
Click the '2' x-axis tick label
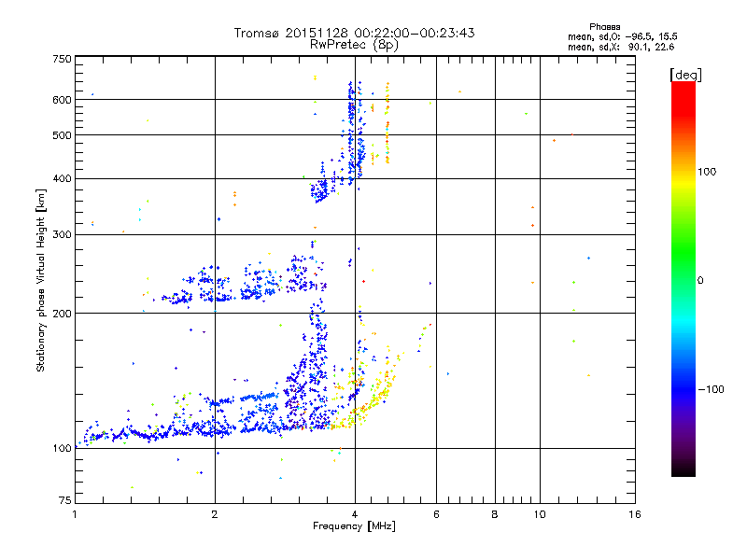[215, 514]
